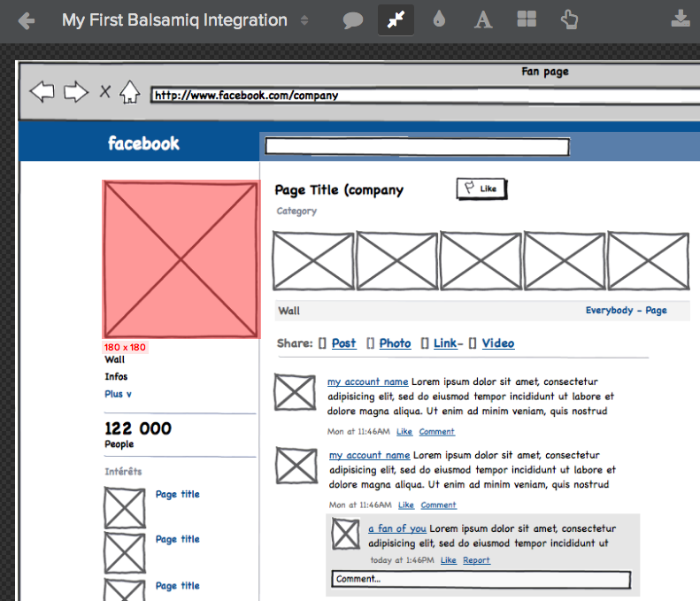
Task: Click the back arrow in top toolbar
Action: pyautogui.click(x=27, y=20)
